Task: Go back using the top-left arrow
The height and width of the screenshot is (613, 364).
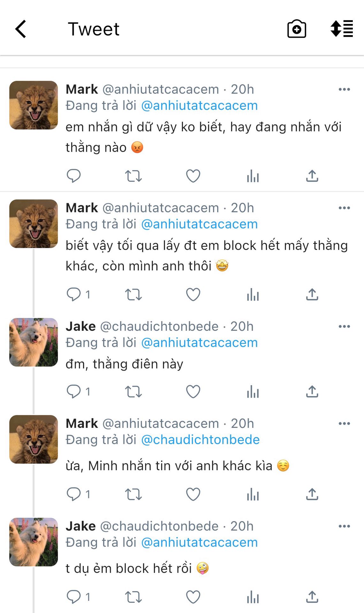Action: click(x=21, y=29)
